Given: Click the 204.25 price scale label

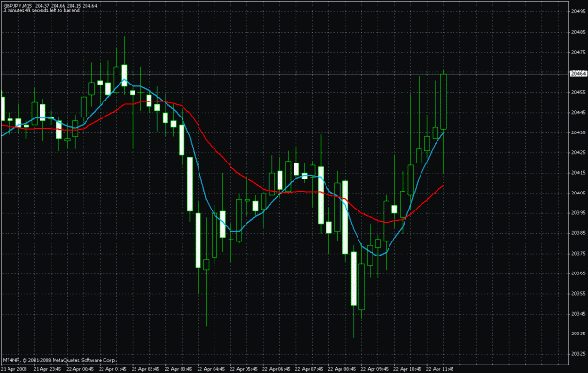Looking at the screenshot, I should (x=579, y=152).
